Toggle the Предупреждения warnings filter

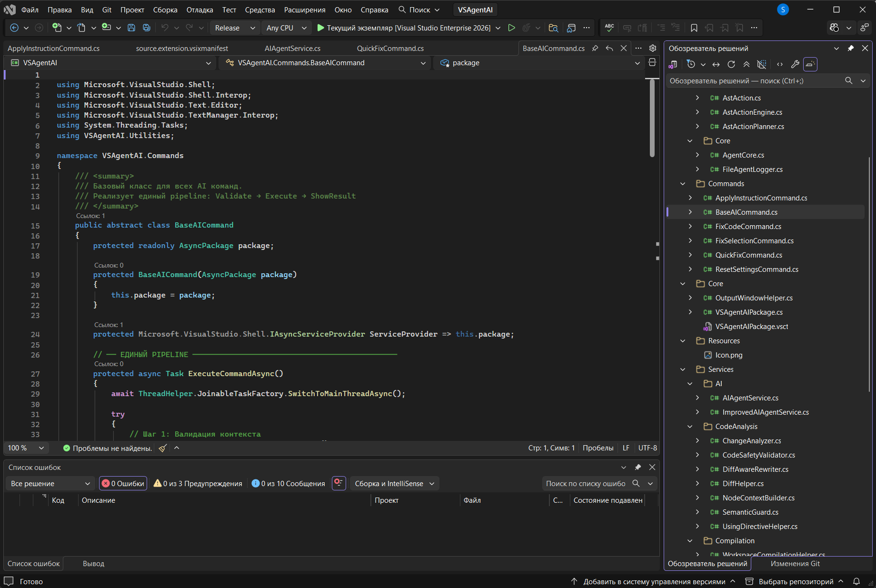click(x=198, y=484)
